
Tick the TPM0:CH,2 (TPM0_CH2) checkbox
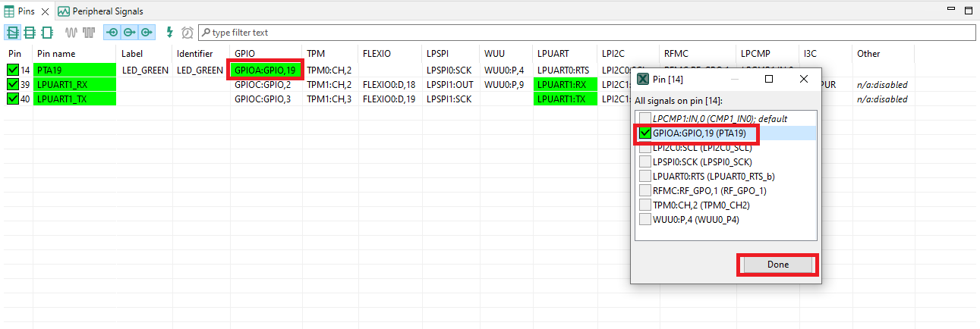(x=644, y=205)
